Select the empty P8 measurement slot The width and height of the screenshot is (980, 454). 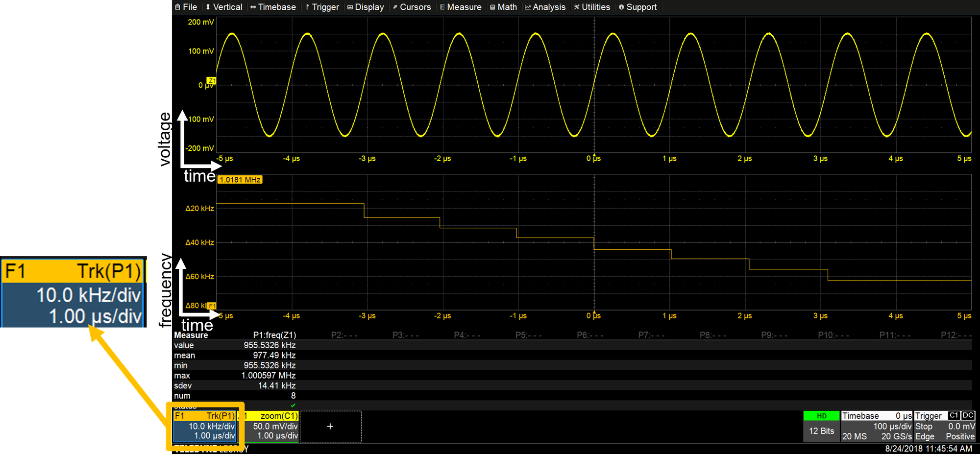pyautogui.click(x=713, y=335)
